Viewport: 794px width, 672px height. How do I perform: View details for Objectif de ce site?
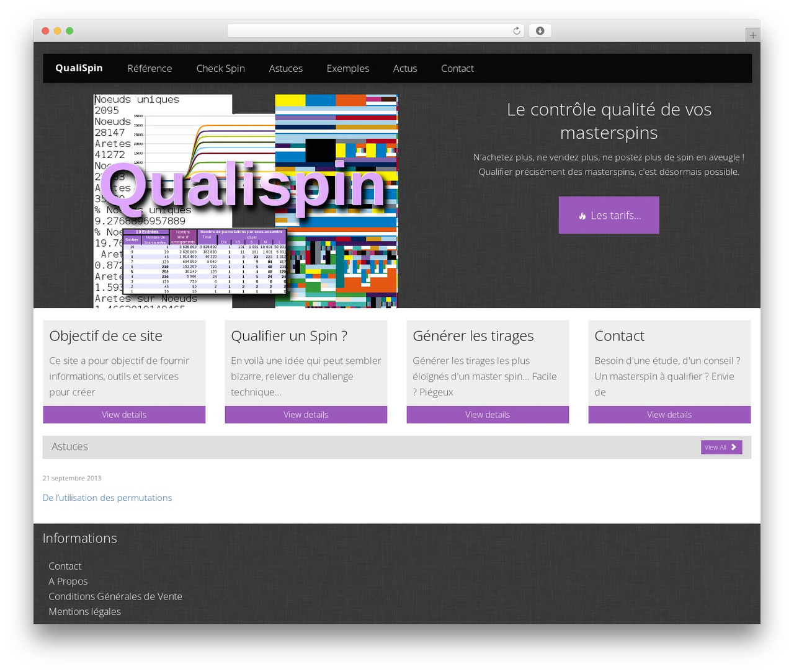pyautogui.click(x=124, y=415)
